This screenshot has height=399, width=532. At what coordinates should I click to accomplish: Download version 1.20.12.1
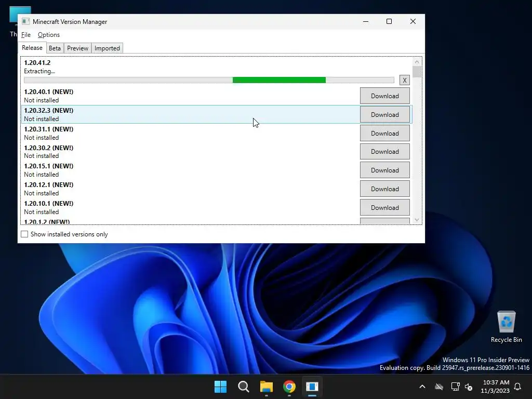(x=385, y=189)
